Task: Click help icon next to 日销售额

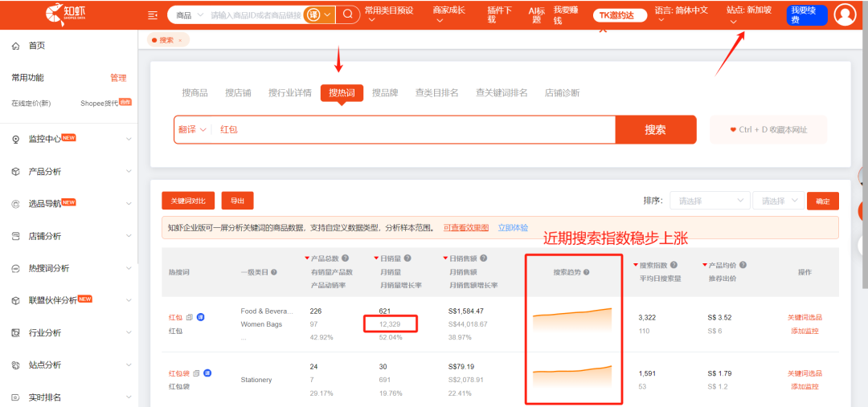Action: 483,258
